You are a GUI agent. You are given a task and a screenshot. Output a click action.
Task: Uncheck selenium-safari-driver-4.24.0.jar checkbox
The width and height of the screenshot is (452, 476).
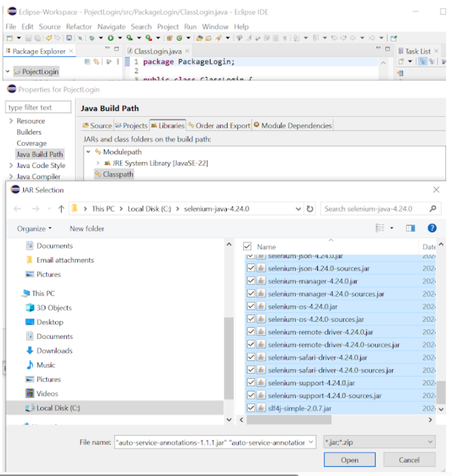250,357
